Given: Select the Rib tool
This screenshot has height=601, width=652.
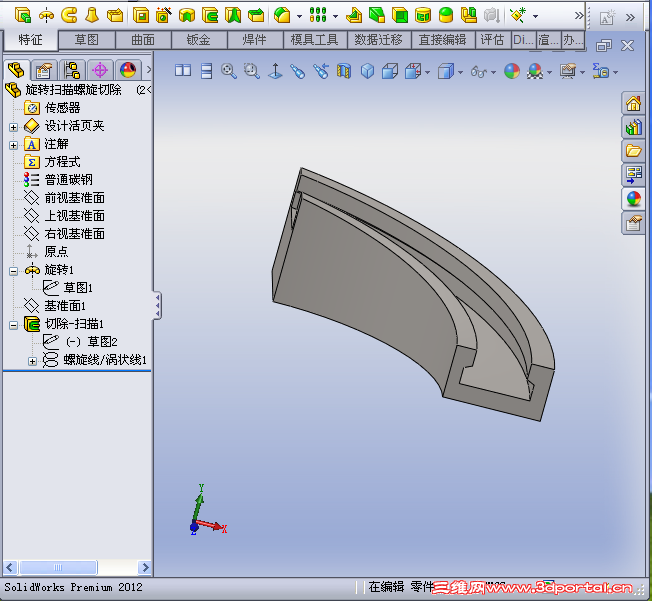Looking at the screenshot, I should pyautogui.click(x=354, y=15).
